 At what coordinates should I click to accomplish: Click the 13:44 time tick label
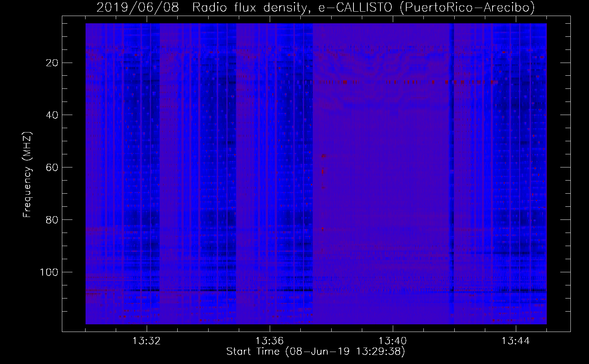pyautogui.click(x=516, y=341)
